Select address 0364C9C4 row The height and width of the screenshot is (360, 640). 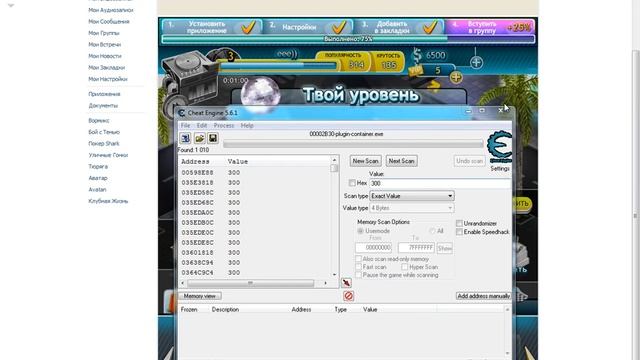(x=255, y=273)
